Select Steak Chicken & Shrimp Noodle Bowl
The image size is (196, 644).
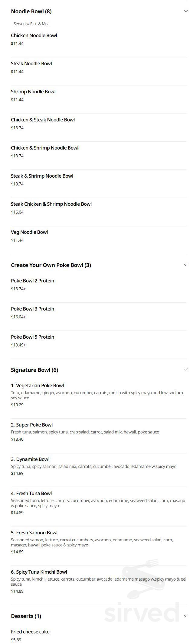point(51,204)
